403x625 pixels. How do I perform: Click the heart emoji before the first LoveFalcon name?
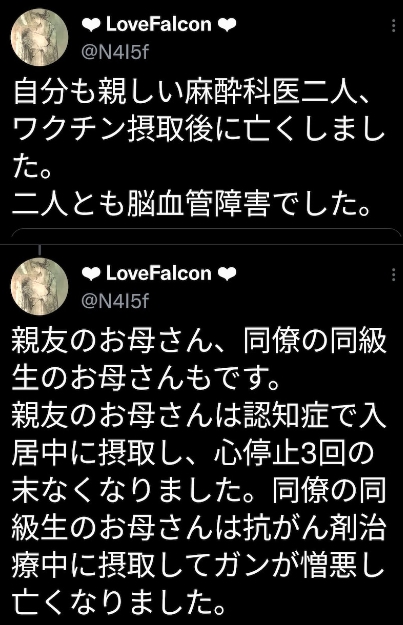tap(91, 26)
